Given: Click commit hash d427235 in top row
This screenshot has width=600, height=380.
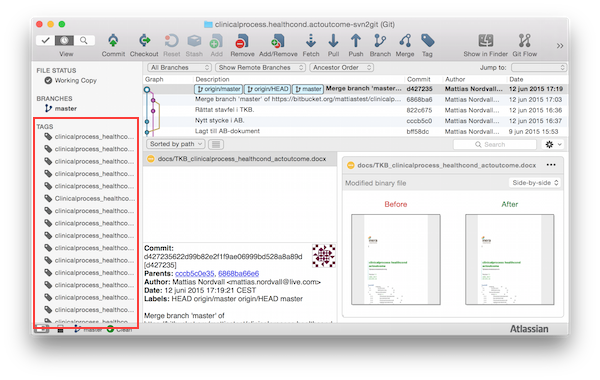Looking at the screenshot, I should click(419, 89).
